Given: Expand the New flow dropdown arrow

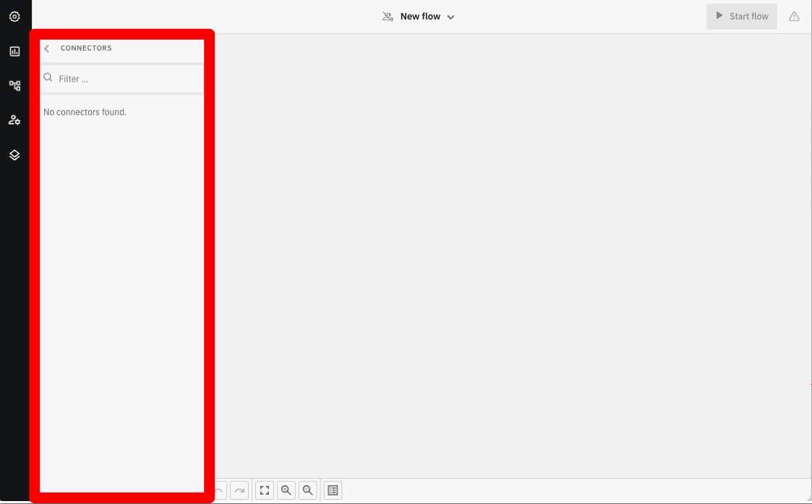Looking at the screenshot, I should pos(450,17).
